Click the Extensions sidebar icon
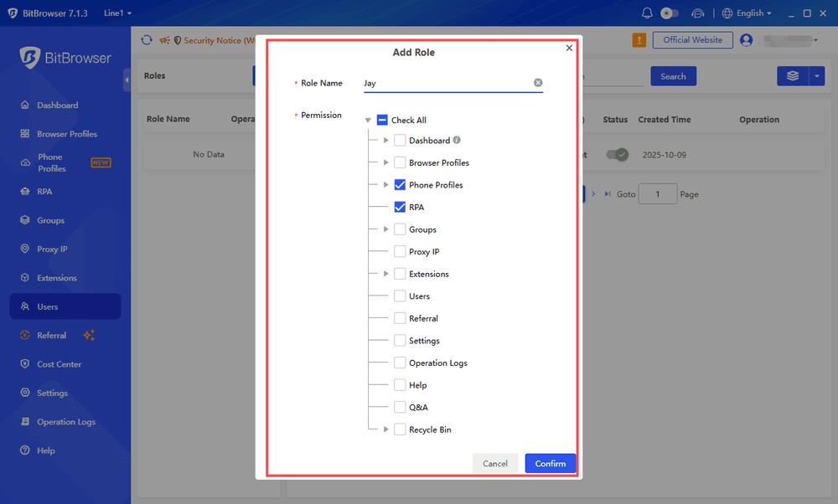Image resolution: width=838 pixels, height=504 pixels. coord(24,278)
